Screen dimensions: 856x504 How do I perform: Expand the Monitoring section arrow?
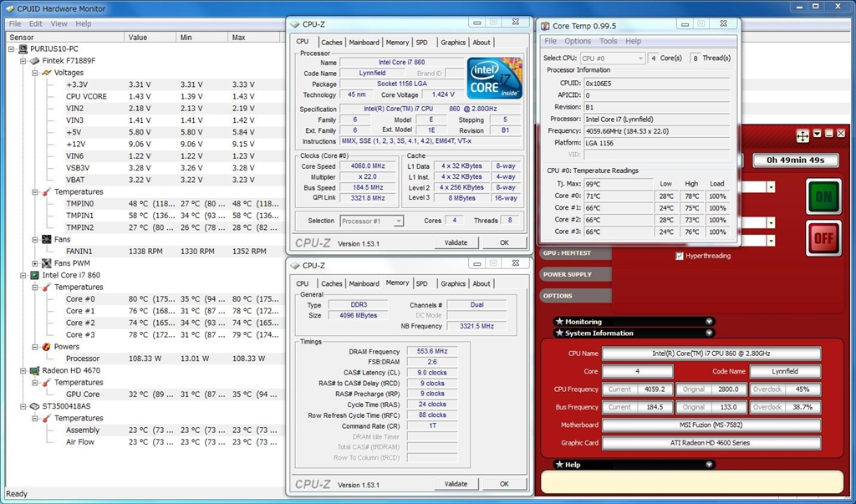(x=709, y=321)
